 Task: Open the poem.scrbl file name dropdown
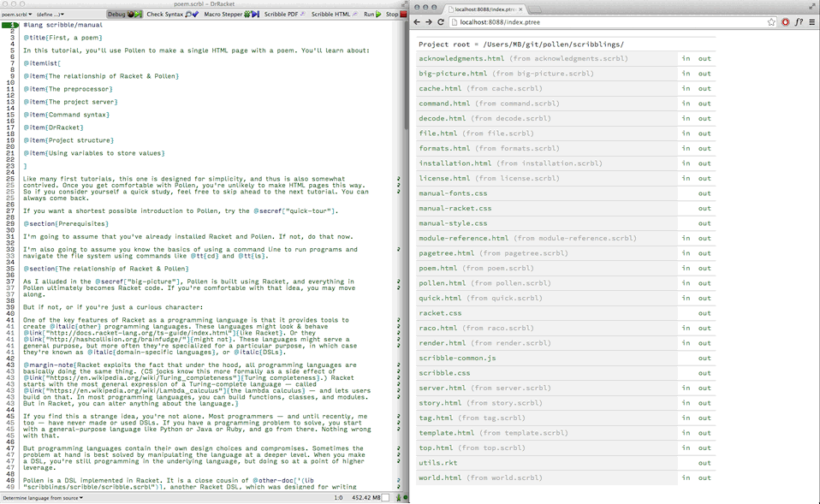(16, 15)
